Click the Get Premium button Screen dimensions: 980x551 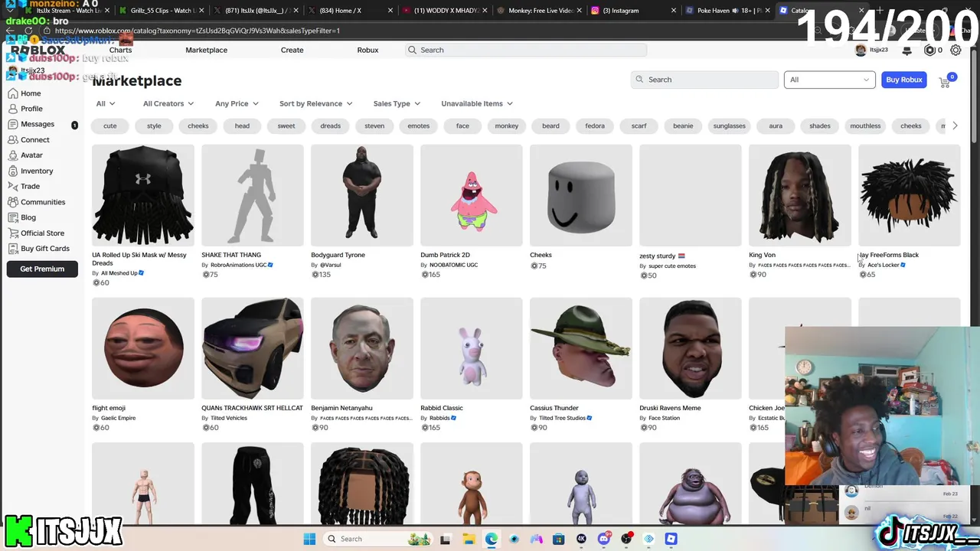(42, 269)
